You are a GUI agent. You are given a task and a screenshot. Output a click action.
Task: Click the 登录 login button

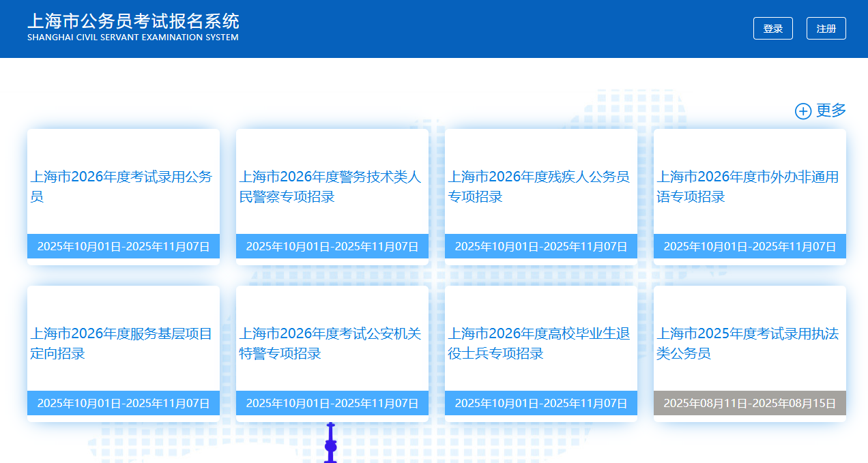pos(772,29)
